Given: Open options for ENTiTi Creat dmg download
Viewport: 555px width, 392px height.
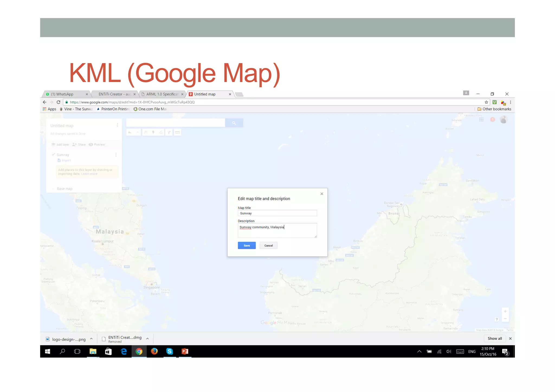Looking at the screenshot, I should click(147, 339).
